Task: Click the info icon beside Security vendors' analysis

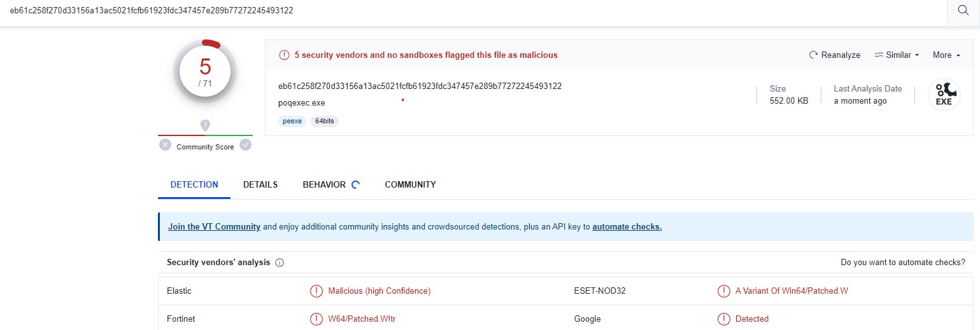Action: (x=280, y=263)
